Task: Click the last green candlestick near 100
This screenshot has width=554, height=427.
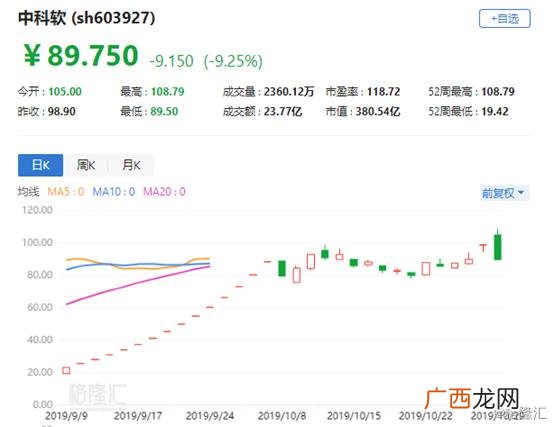Action: [x=497, y=247]
